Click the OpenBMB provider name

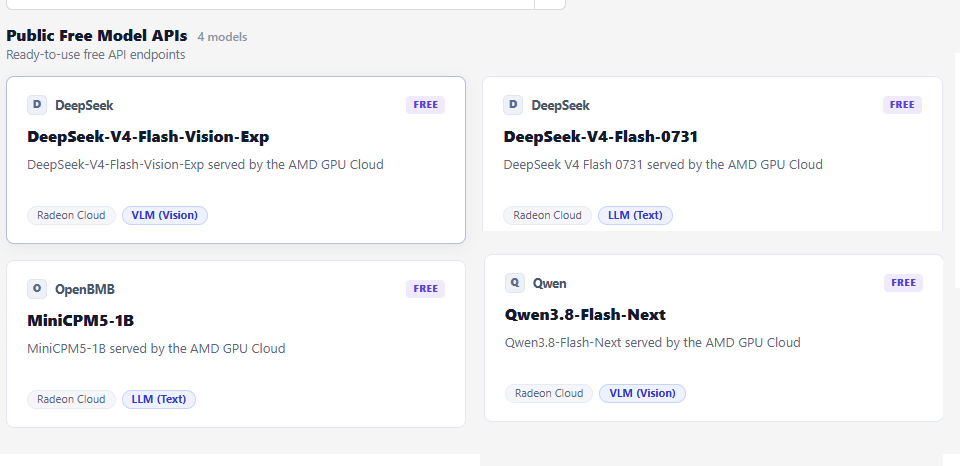(x=84, y=289)
